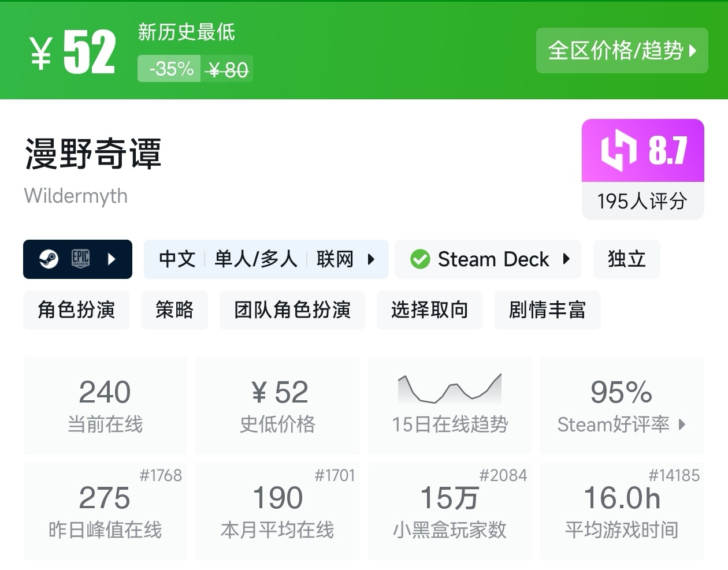The height and width of the screenshot is (570, 728).
Task: Click the ¥52 史低价格 stat
Action: pyautogui.click(x=277, y=405)
